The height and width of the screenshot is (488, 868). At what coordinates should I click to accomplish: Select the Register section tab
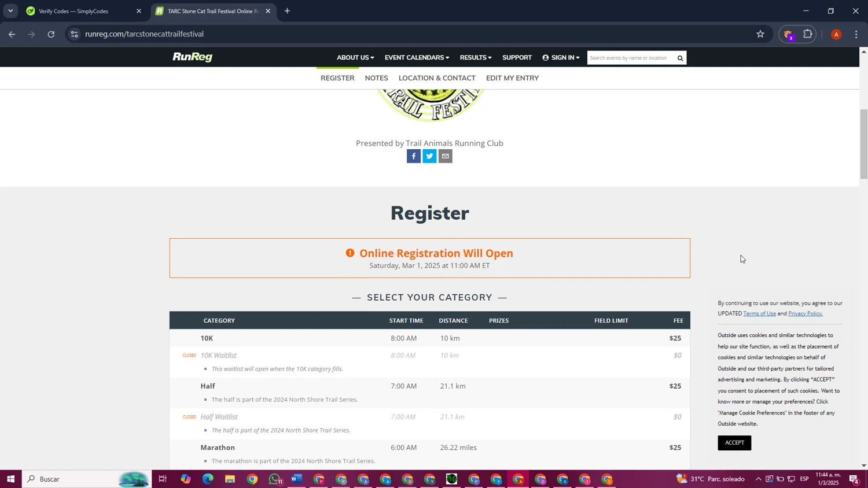point(337,78)
